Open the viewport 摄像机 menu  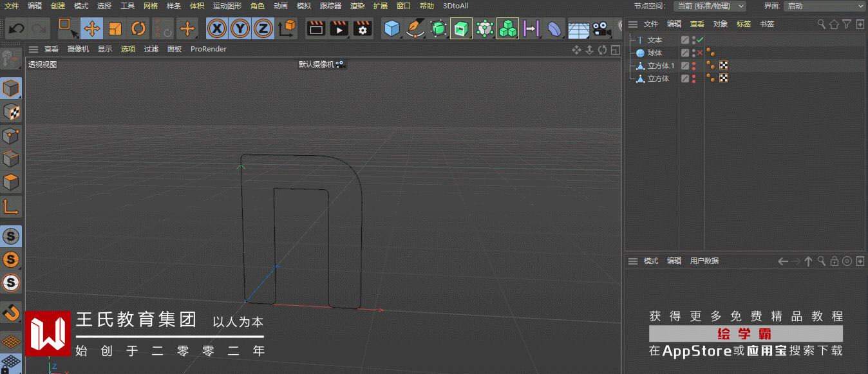(x=78, y=49)
